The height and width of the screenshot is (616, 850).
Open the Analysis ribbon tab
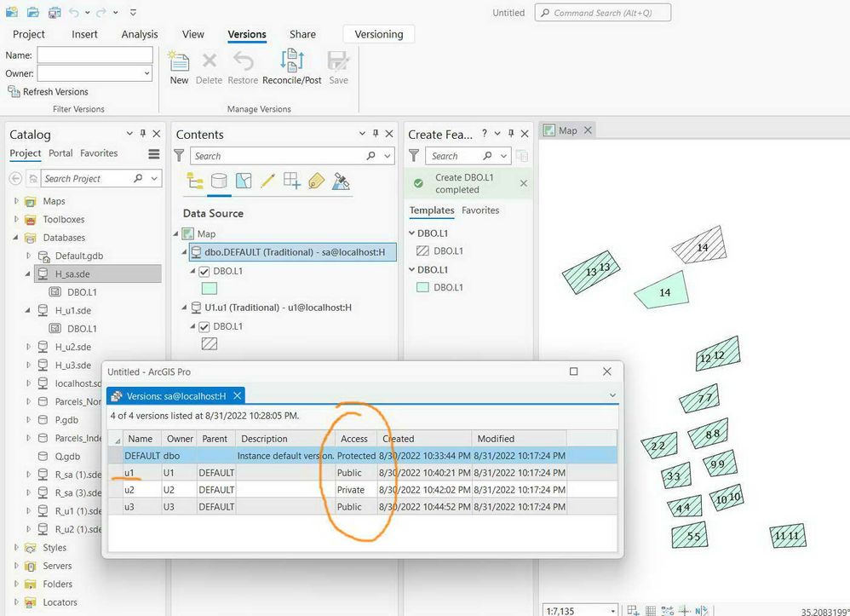click(140, 34)
